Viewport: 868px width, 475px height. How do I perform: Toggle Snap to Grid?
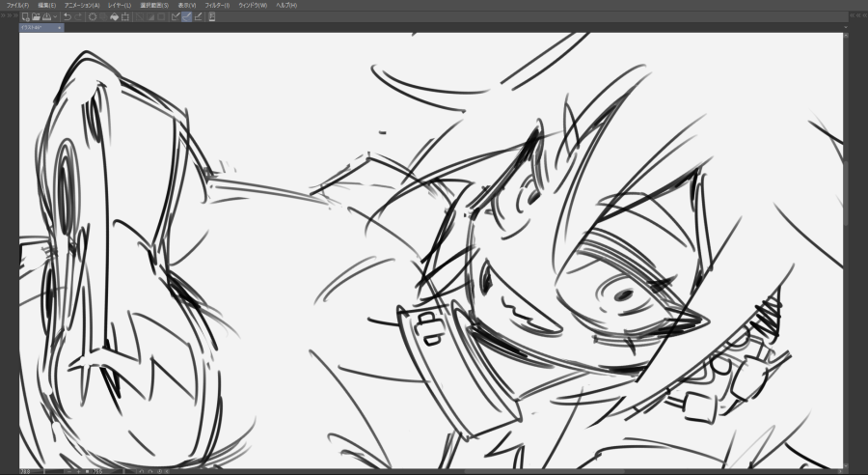click(x=198, y=16)
